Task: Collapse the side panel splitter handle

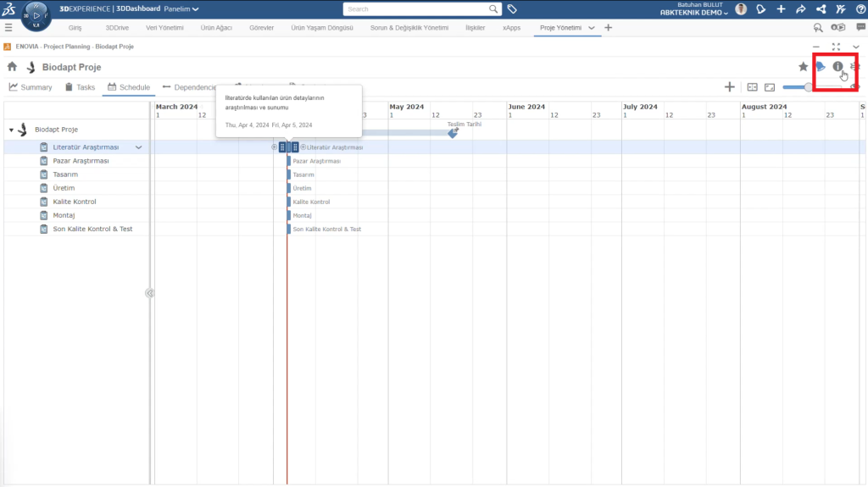Action: point(149,293)
